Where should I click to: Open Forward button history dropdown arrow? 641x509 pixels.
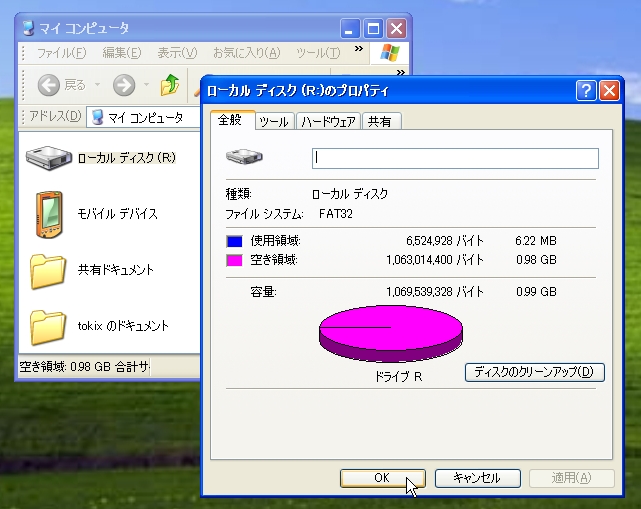(x=146, y=85)
